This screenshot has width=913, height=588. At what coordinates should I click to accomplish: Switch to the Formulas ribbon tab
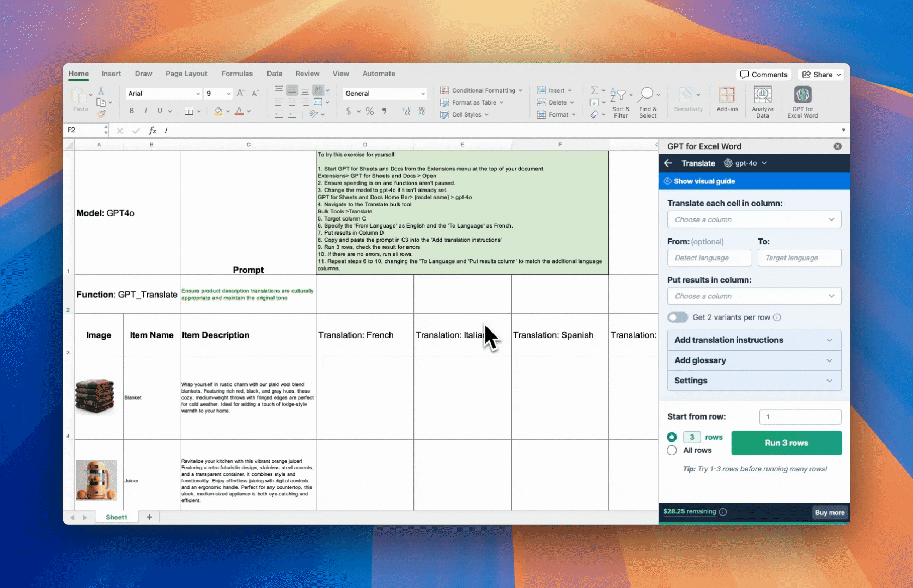[x=237, y=73]
